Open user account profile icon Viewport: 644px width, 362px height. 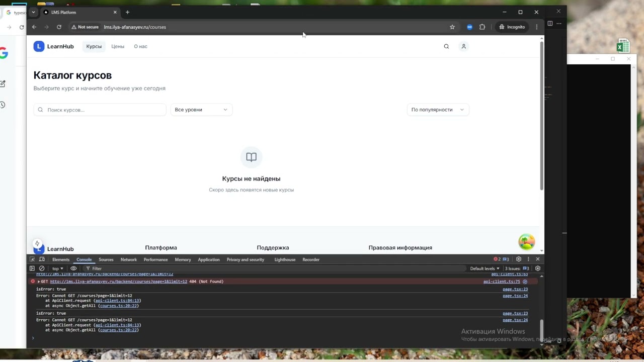[464, 46]
